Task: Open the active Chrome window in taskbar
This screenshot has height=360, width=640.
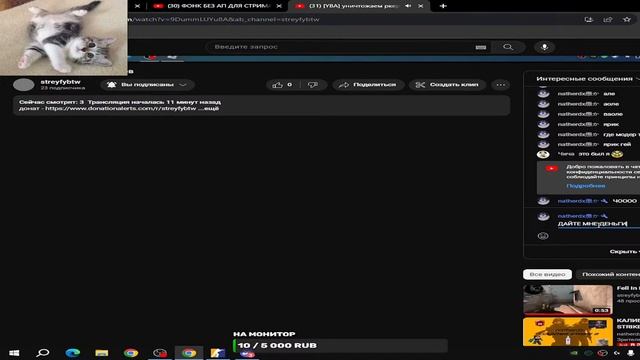Action: pos(189,353)
